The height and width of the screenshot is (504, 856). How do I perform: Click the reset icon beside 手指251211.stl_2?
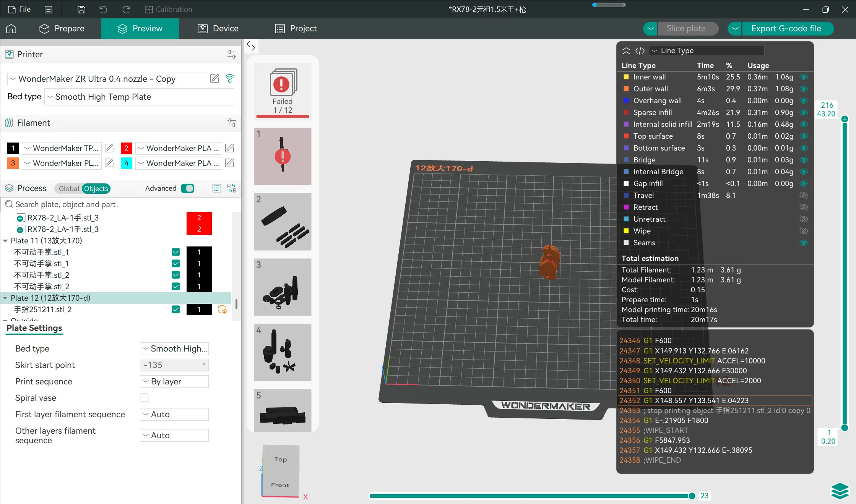point(222,310)
